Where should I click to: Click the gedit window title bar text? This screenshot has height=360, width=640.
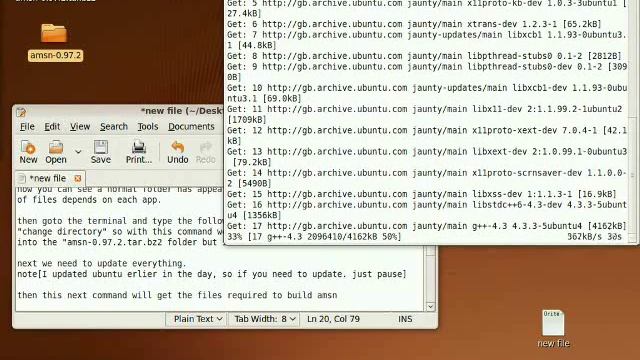(x=181, y=111)
